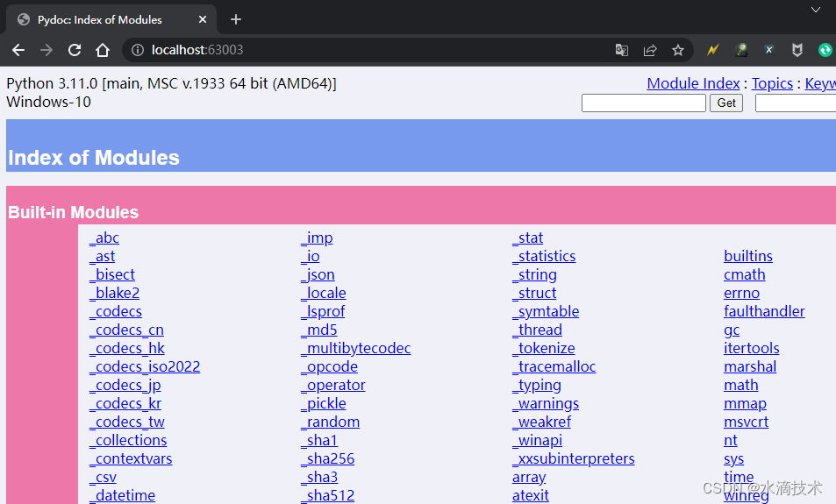Open the _blake2 module link

click(114, 293)
